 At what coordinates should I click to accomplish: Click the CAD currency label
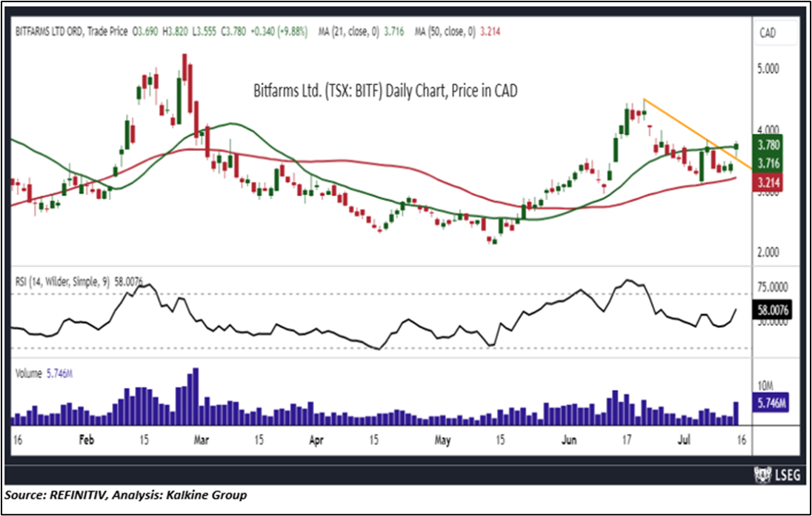tap(767, 33)
